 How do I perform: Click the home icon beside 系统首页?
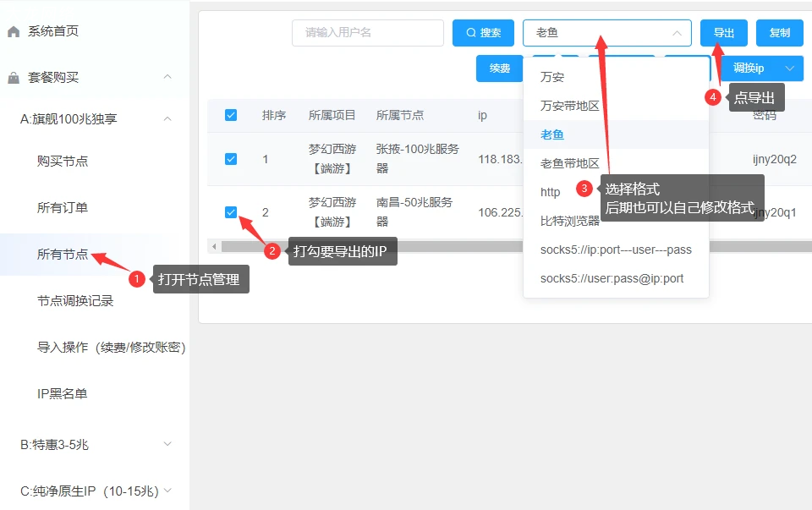coord(14,32)
